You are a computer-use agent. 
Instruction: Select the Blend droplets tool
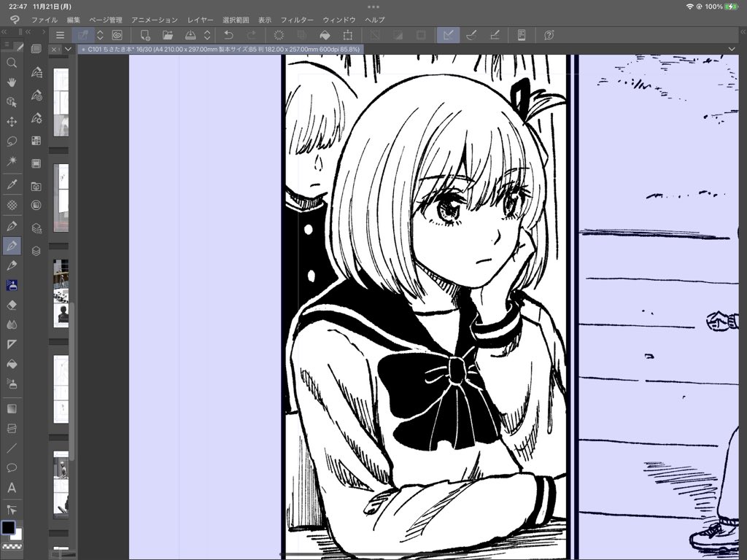coord(12,324)
